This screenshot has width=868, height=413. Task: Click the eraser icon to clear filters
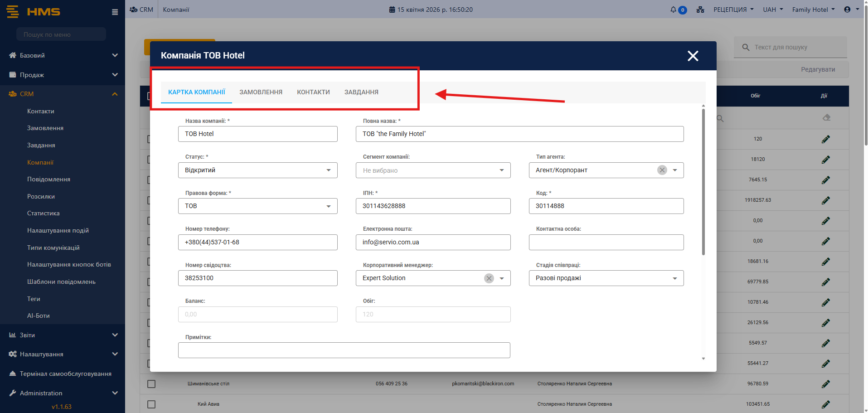[826, 118]
